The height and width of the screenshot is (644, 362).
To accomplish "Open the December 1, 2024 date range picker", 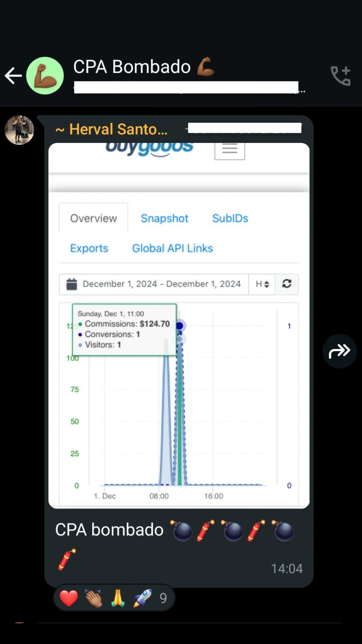I will tap(162, 284).
